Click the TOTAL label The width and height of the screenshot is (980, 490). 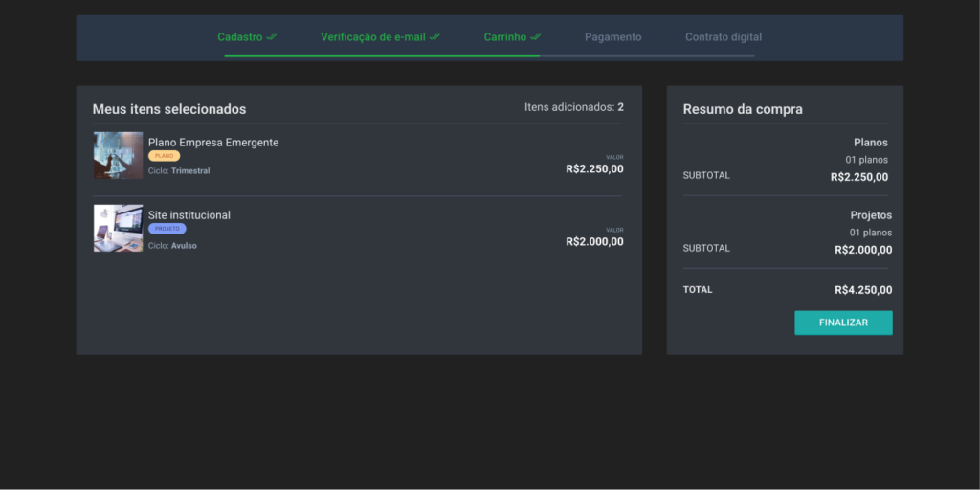[x=698, y=290]
